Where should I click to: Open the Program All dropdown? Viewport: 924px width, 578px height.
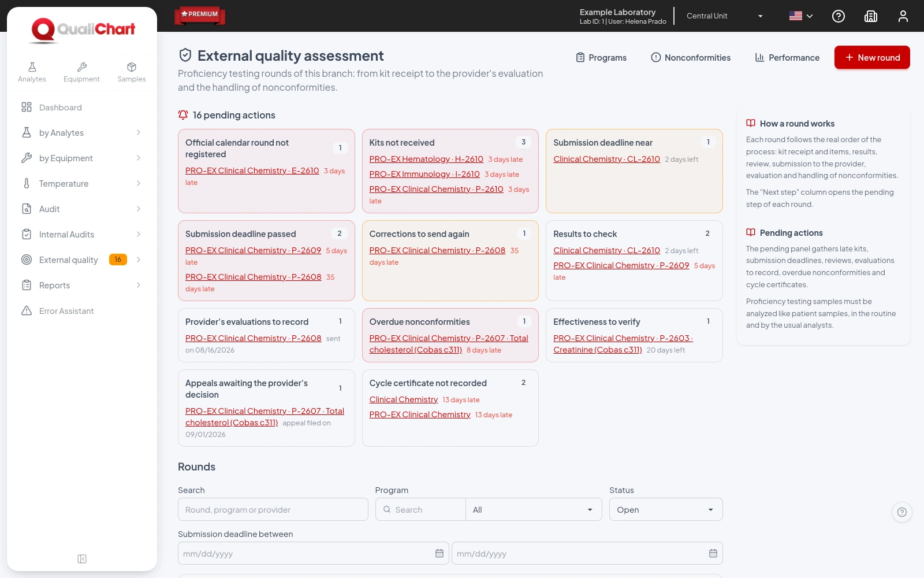(x=534, y=510)
